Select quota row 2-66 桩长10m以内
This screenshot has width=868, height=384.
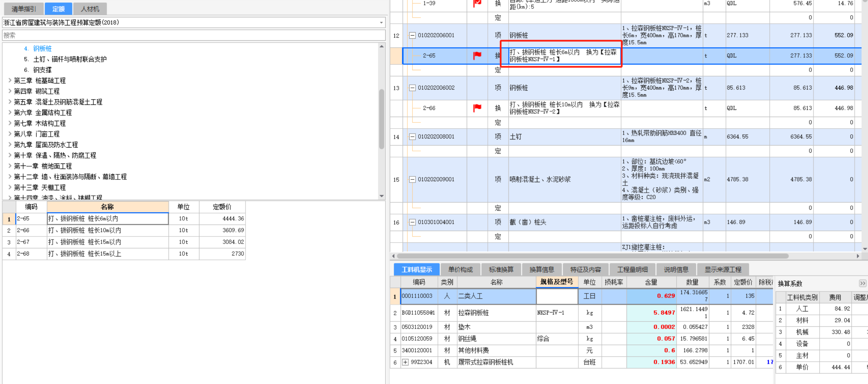124,230
